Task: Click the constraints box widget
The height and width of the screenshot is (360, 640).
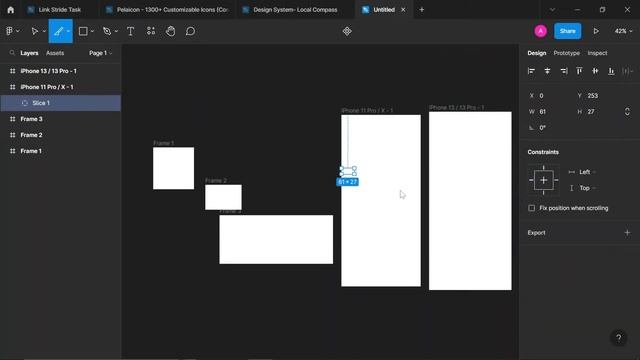Action: (543, 180)
